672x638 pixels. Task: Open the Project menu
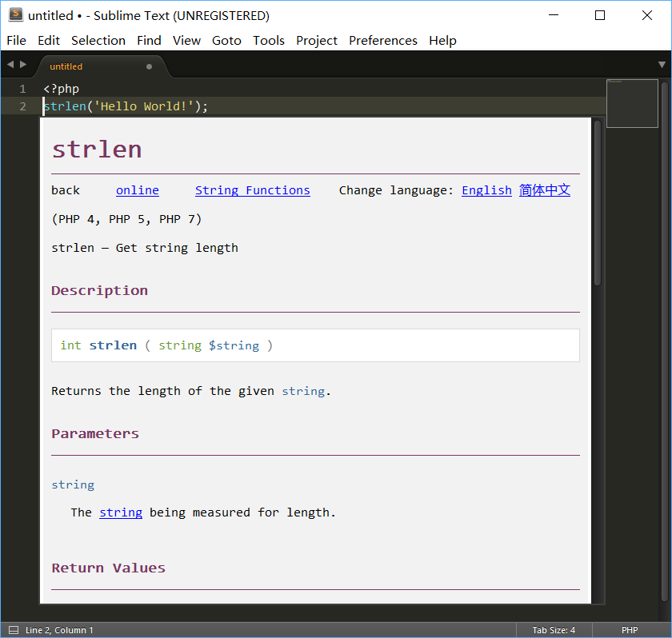click(x=316, y=41)
